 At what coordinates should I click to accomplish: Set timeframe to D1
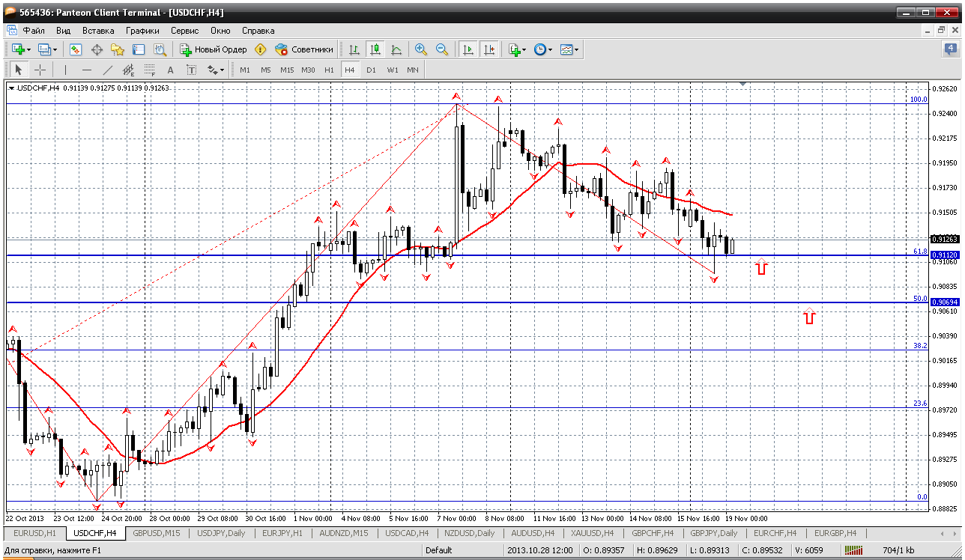tap(371, 70)
